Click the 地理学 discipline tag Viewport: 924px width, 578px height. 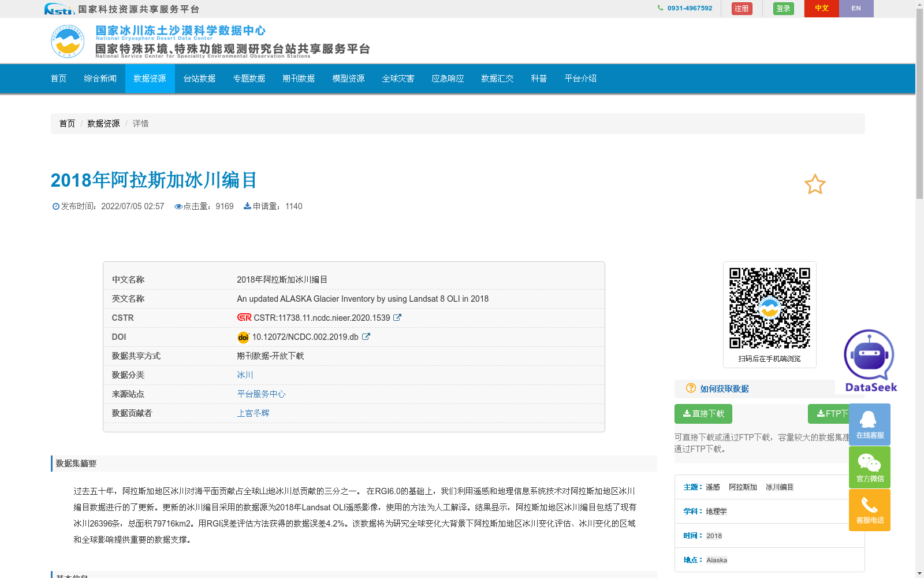(717, 512)
